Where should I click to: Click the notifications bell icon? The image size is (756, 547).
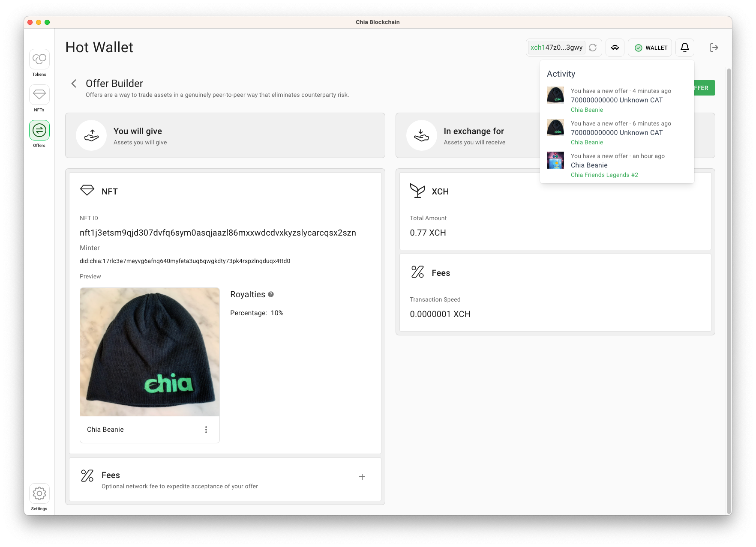[685, 48]
